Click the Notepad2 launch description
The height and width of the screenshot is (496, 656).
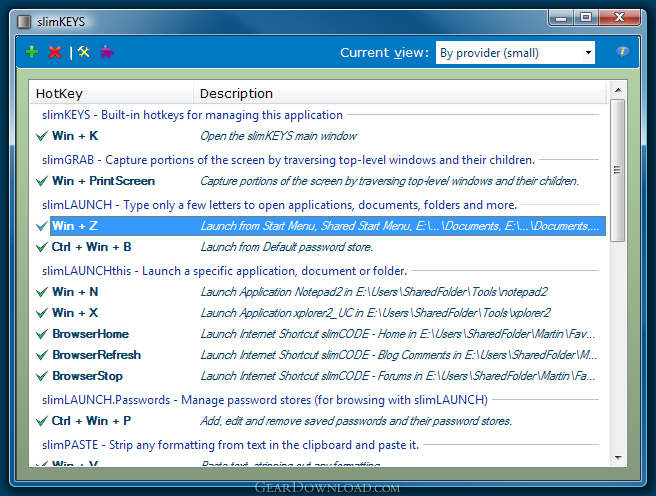[374, 292]
